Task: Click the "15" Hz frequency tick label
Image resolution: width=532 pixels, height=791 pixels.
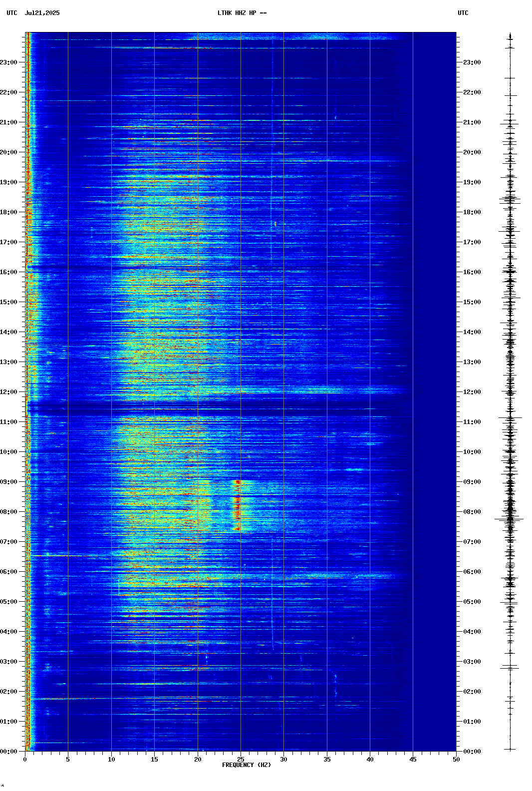Action: pyautogui.click(x=154, y=760)
